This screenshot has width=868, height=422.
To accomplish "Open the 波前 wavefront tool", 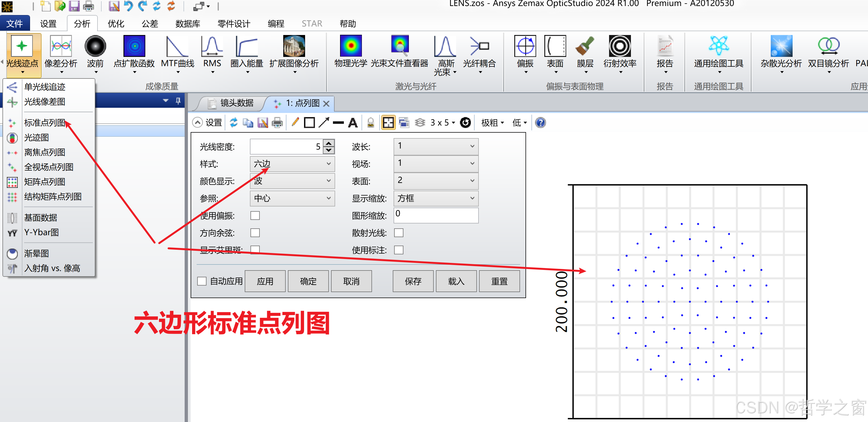I will point(95,46).
